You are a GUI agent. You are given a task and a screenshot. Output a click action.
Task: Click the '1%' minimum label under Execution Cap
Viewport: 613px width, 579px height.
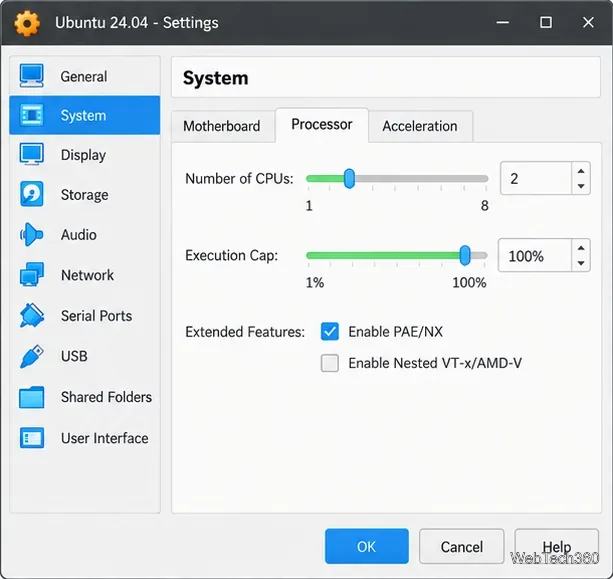tap(315, 282)
